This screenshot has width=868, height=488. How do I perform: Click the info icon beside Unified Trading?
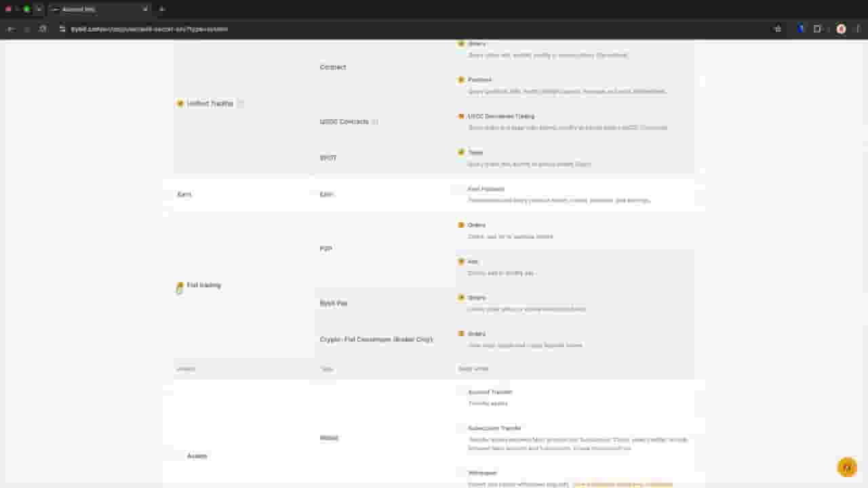pos(240,104)
